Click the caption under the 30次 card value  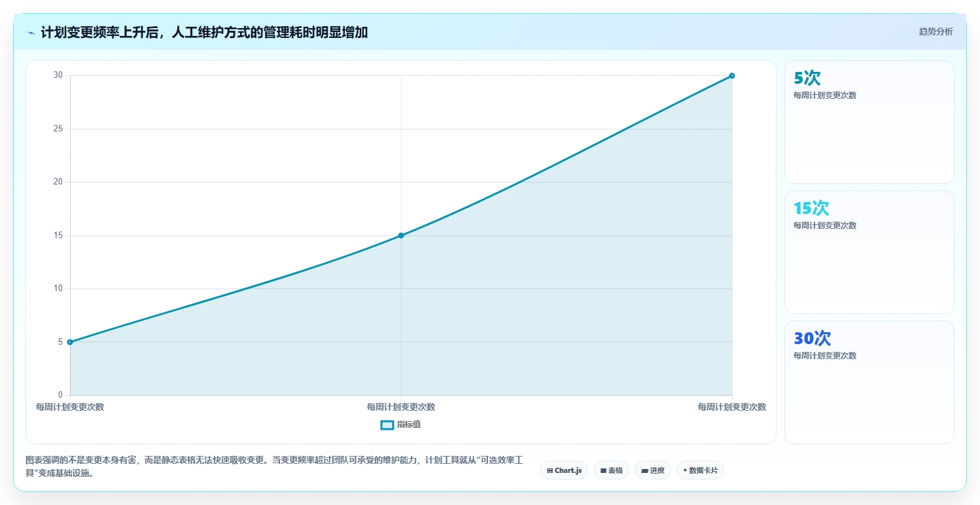click(825, 356)
